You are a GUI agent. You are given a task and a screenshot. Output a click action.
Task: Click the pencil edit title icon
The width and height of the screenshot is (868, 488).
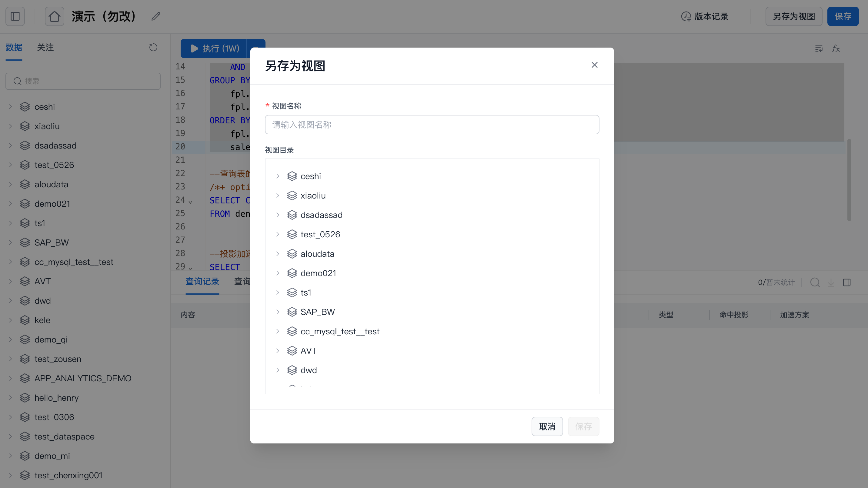156,16
